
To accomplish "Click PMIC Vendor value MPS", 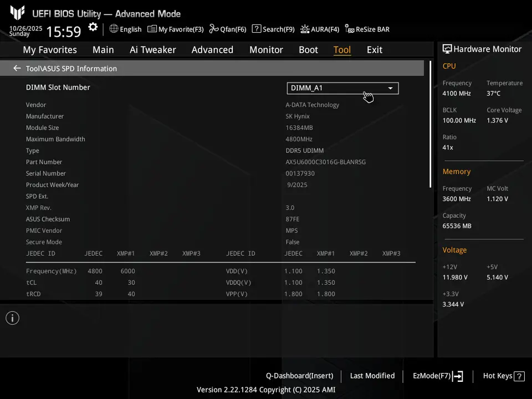I will 292,231.
